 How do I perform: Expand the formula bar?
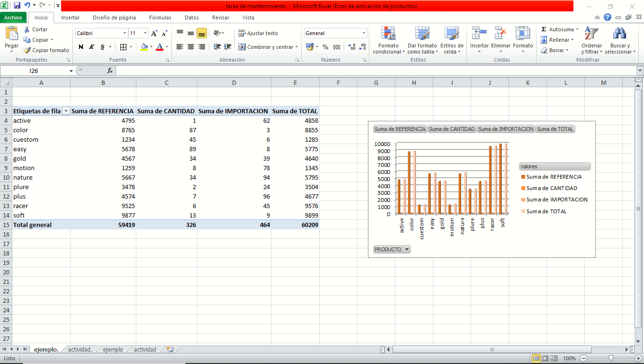(x=640, y=71)
